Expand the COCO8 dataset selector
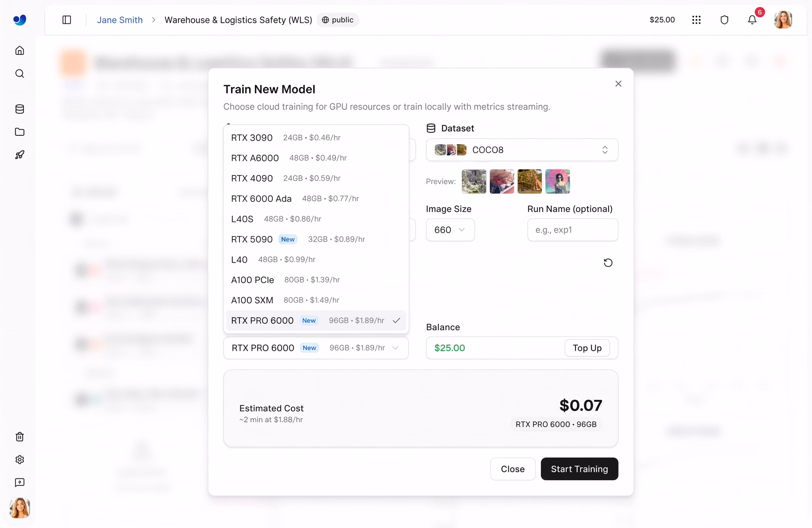The image size is (812, 528). point(522,150)
